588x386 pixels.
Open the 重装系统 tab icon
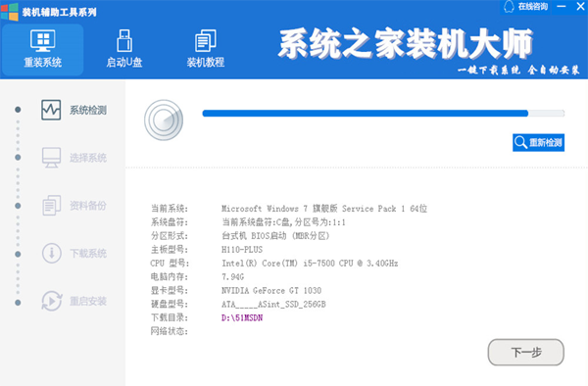click(43, 40)
